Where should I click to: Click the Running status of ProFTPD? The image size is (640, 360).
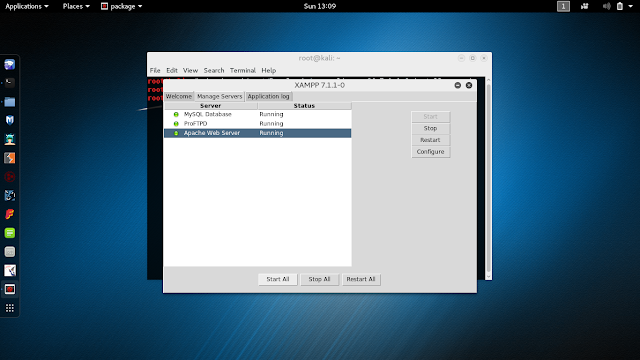pyautogui.click(x=271, y=124)
